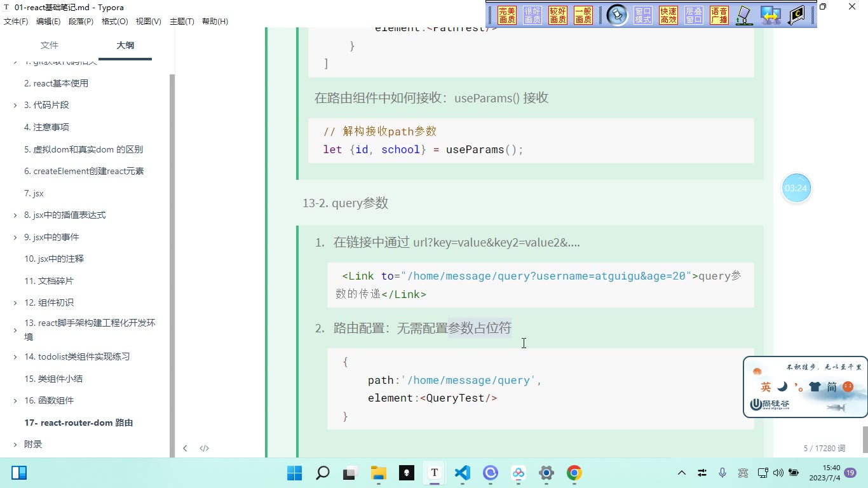868x488 pixels.
Task: Click the 英 input method indicator
Action: [743, 473]
